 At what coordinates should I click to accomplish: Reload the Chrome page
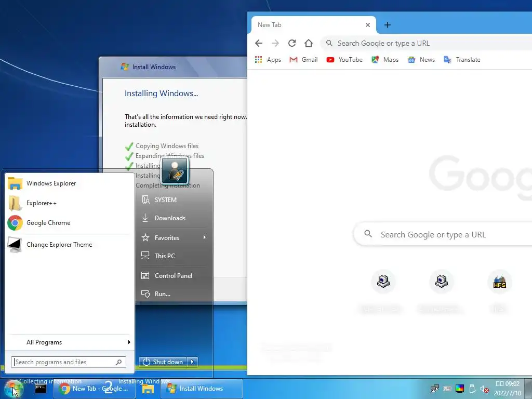click(292, 43)
